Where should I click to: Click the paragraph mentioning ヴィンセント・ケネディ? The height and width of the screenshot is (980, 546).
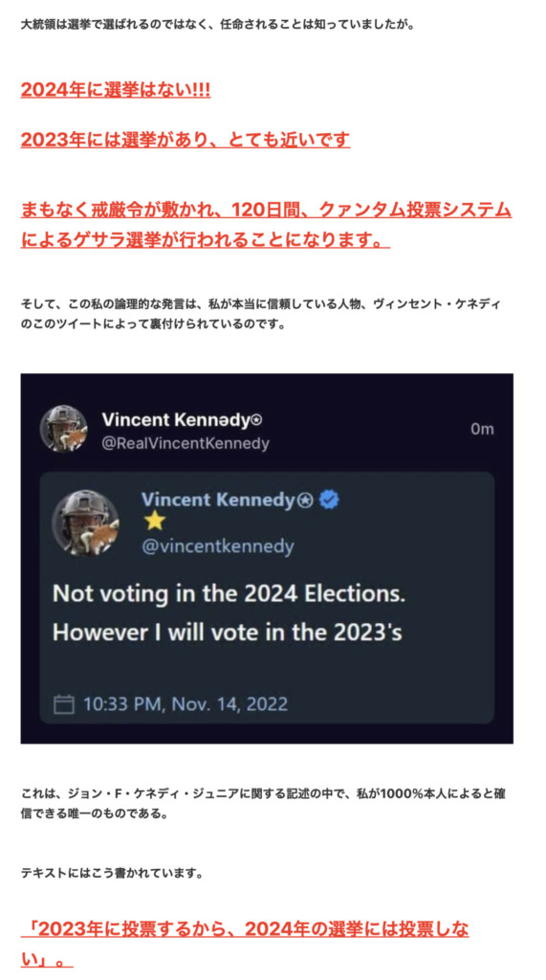[x=260, y=315]
